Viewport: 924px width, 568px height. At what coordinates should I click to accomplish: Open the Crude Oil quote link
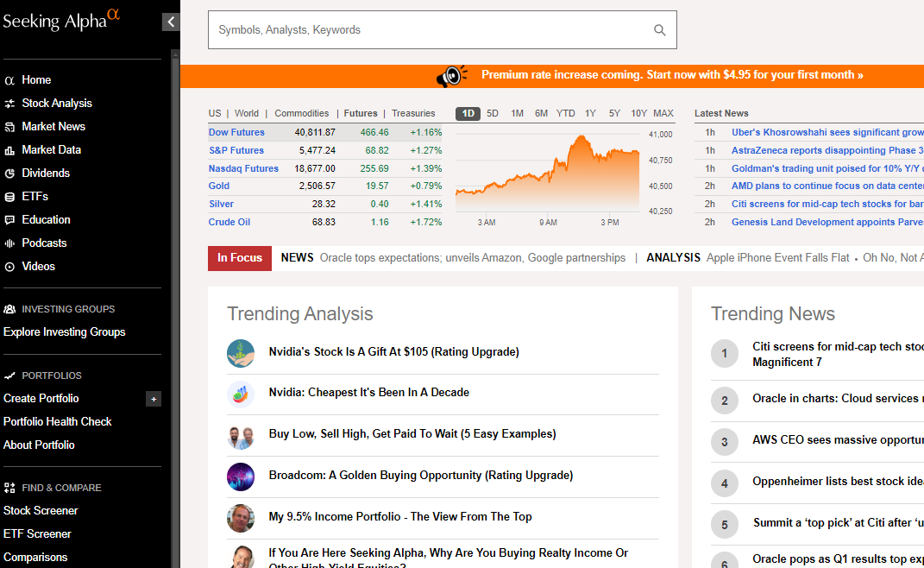[229, 223]
